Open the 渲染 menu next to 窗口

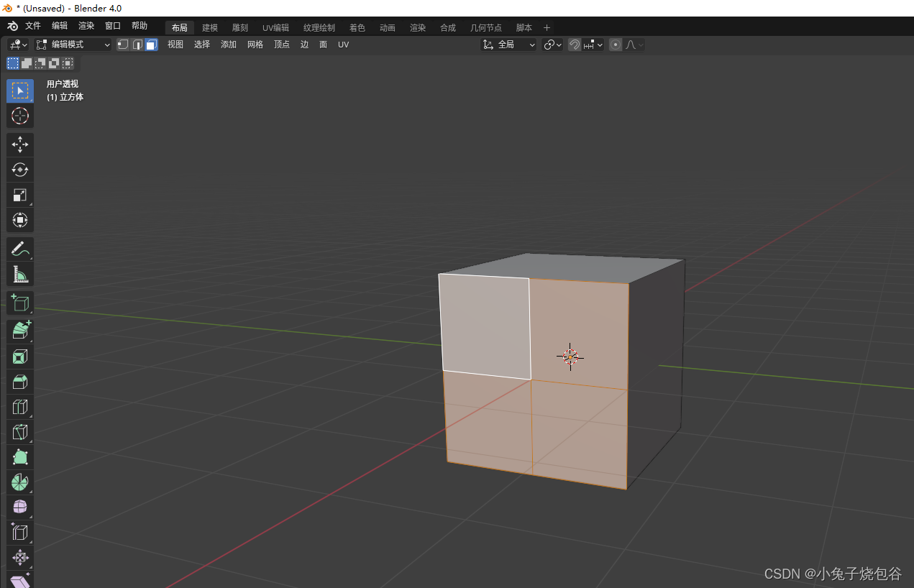tap(86, 26)
